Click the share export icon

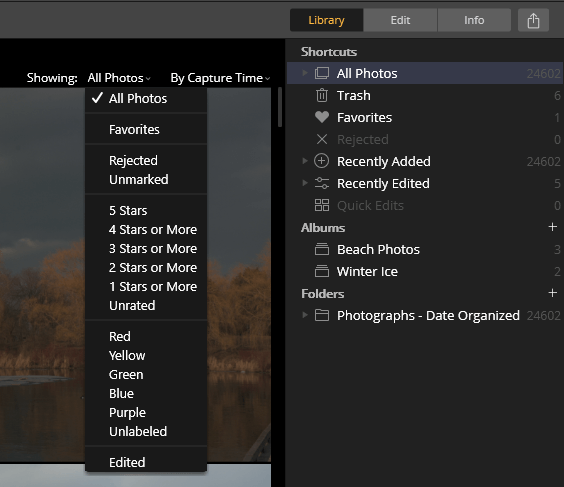click(x=533, y=20)
